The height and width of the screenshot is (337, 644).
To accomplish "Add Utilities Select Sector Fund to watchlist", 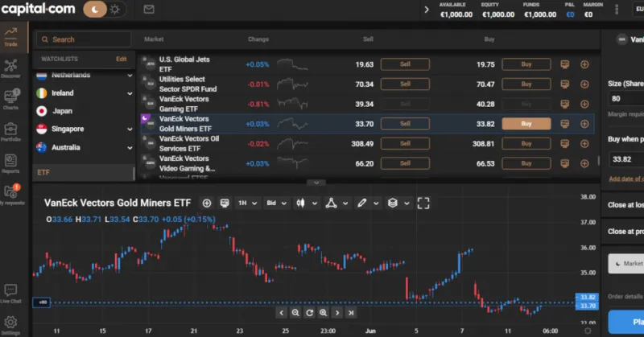I will [584, 84].
